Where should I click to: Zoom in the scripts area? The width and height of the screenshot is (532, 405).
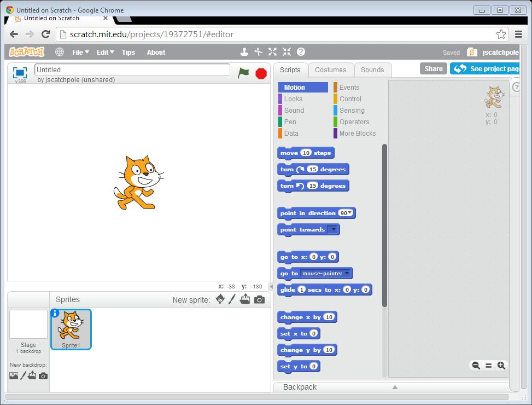click(501, 366)
